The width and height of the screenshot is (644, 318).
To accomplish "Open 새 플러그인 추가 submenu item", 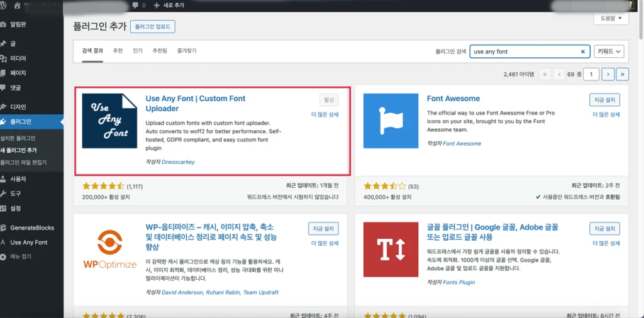I will coord(18,150).
